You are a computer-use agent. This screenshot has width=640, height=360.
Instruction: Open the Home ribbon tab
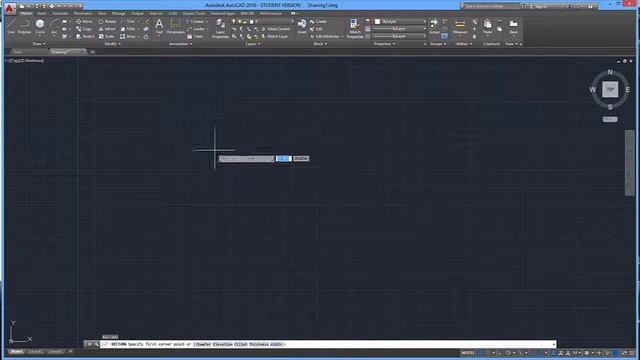[26, 13]
